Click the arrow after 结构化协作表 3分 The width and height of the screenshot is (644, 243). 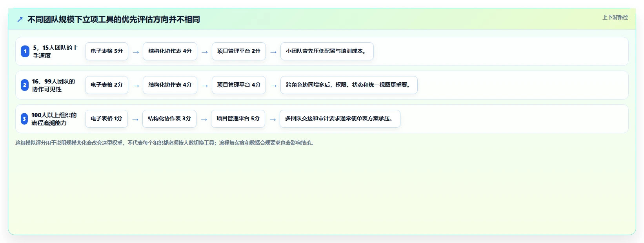pyautogui.click(x=204, y=120)
